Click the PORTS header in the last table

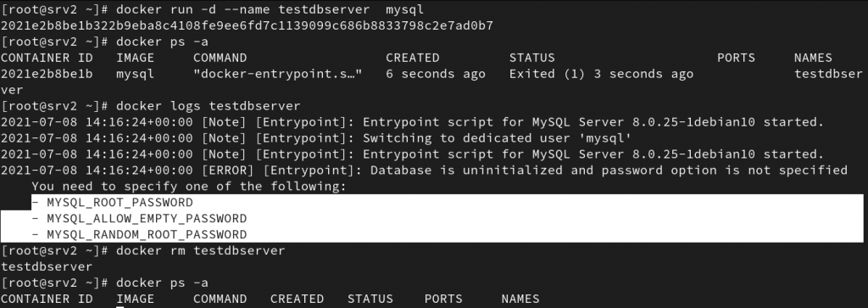[443, 299]
